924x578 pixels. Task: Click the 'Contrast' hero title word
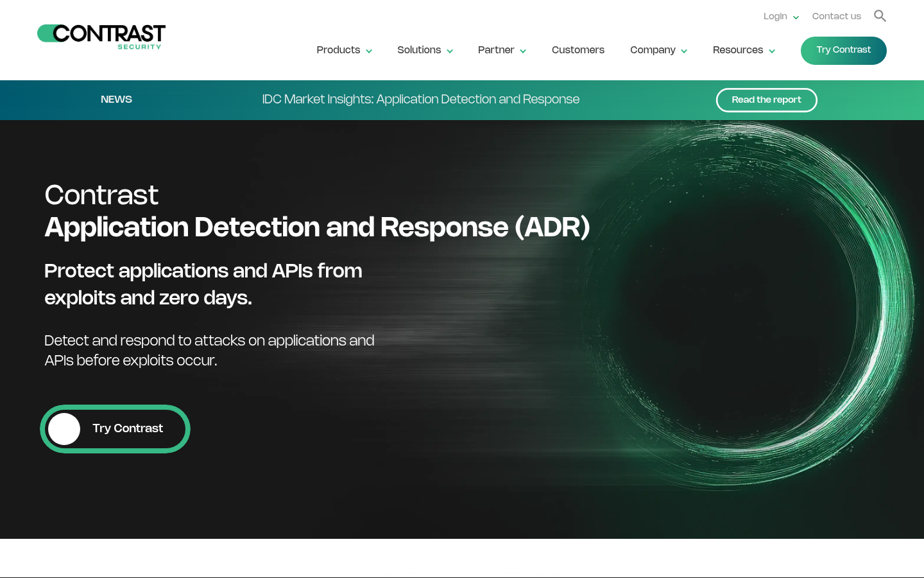(101, 195)
